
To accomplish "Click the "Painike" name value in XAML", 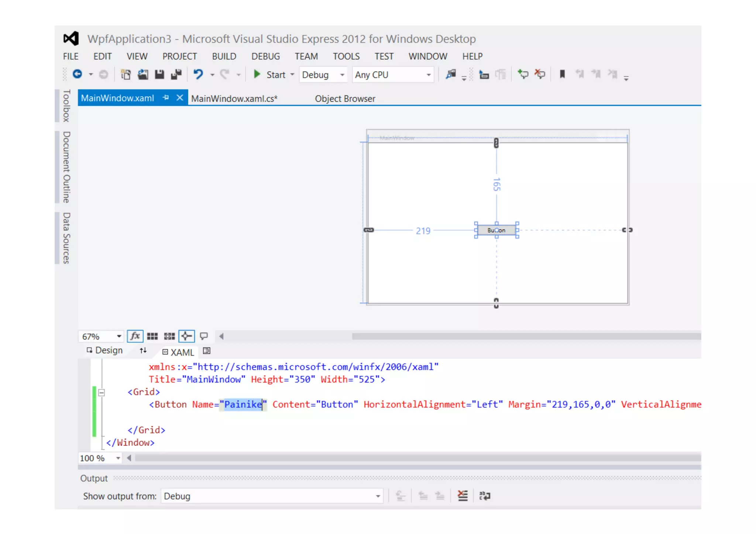I will click(x=243, y=404).
